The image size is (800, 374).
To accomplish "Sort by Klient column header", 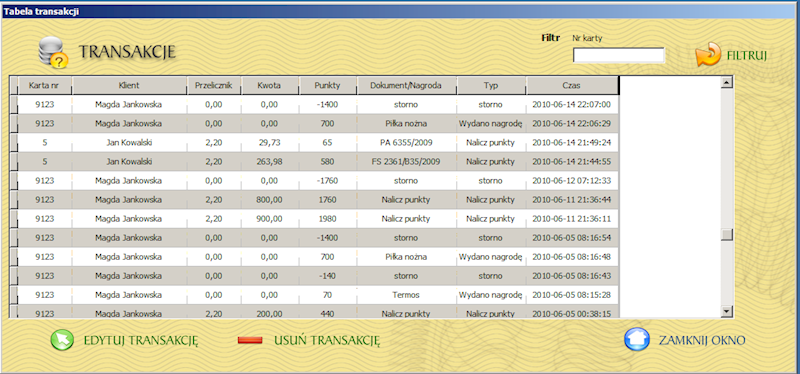I will (129, 86).
